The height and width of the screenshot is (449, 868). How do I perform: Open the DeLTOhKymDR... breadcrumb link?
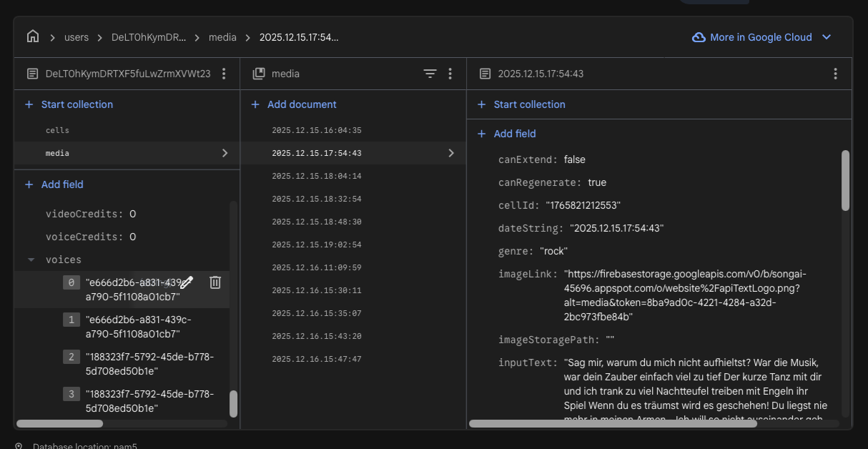point(149,37)
